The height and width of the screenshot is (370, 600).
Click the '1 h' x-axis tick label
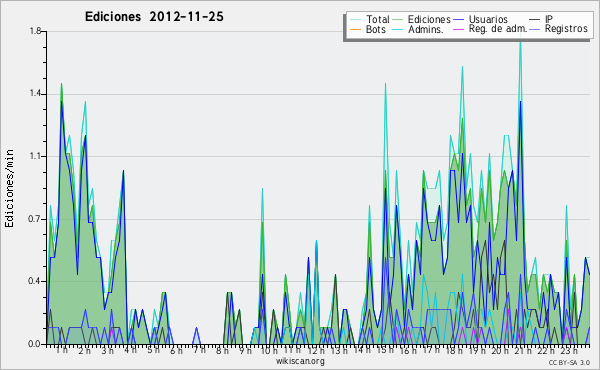point(62,350)
